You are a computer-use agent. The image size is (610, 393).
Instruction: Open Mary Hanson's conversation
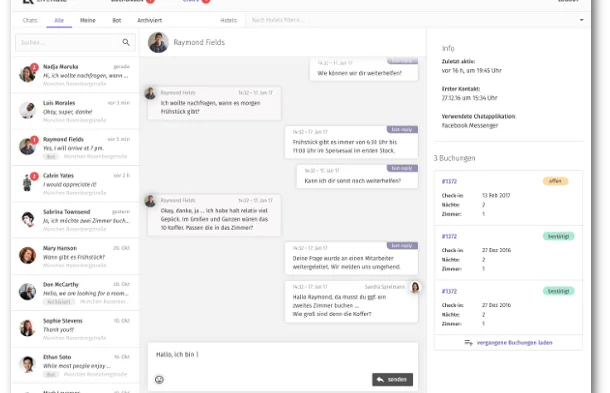click(x=75, y=256)
